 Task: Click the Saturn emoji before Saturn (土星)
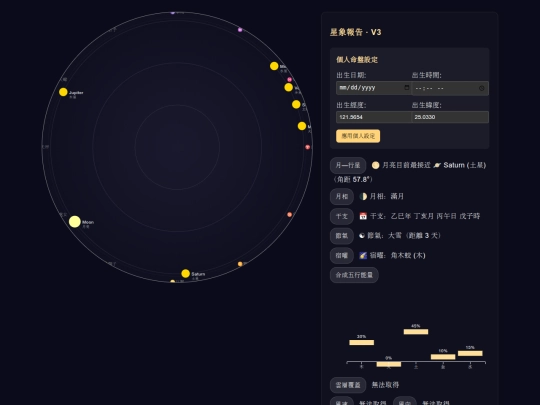[437, 165]
